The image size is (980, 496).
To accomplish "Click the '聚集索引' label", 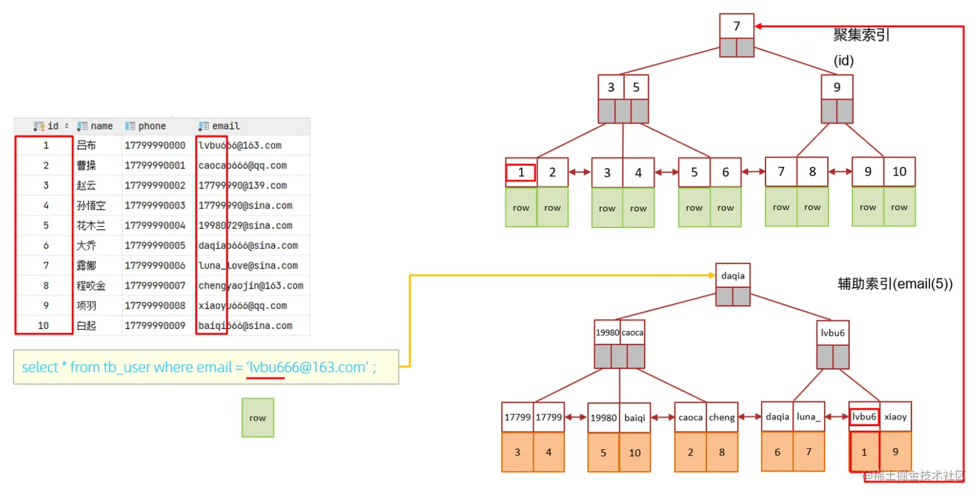I will (x=861, y=35).
